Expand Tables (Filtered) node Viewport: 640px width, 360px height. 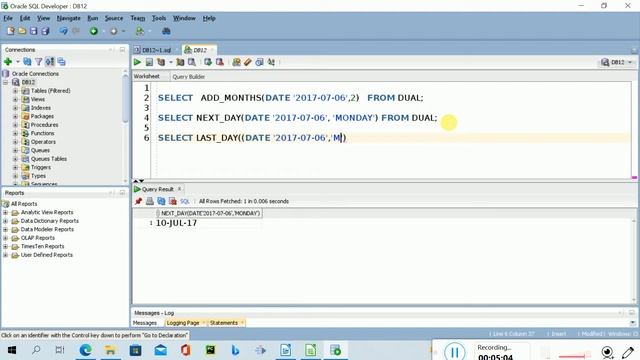coord(16,91)
